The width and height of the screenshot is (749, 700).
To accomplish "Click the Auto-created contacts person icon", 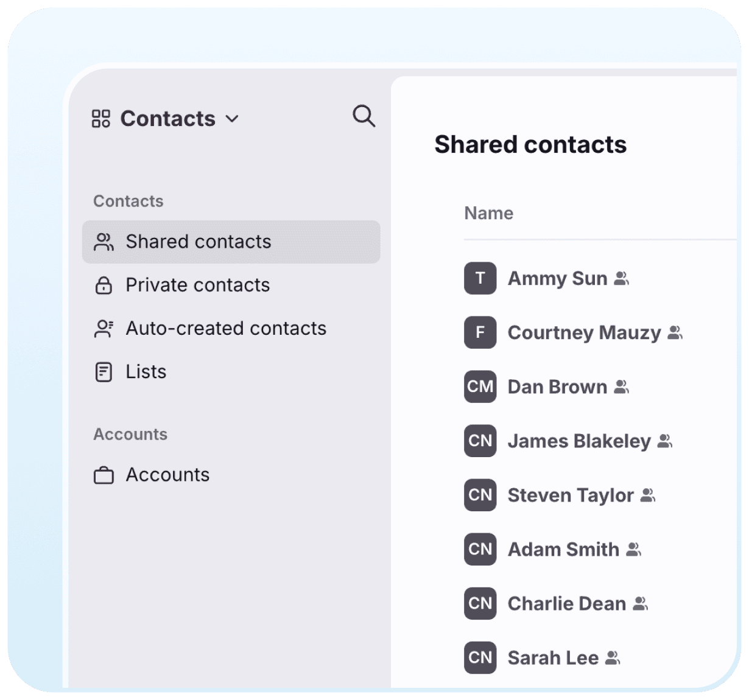I will click(104, 329).
